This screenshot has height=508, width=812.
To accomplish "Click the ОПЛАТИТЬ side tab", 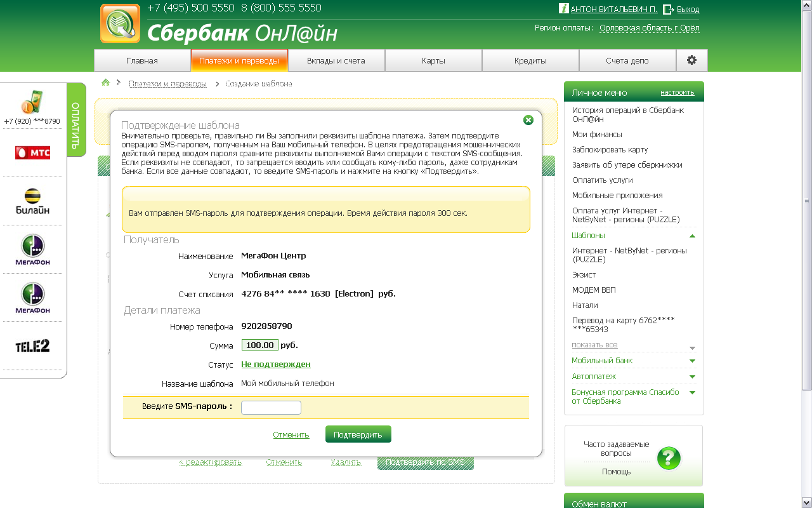I will pyautogui.click(x=76, y=119).
